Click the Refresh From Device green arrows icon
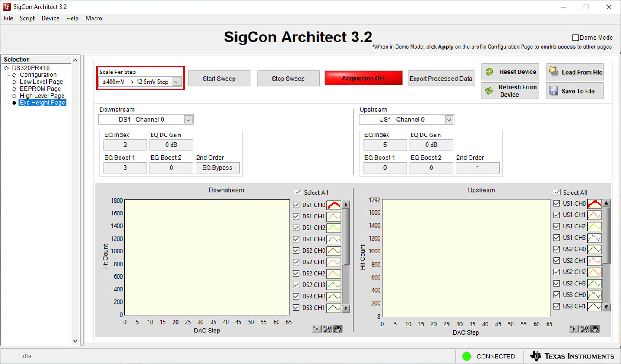This screenshot has height=364, width=621. (489, 91)
